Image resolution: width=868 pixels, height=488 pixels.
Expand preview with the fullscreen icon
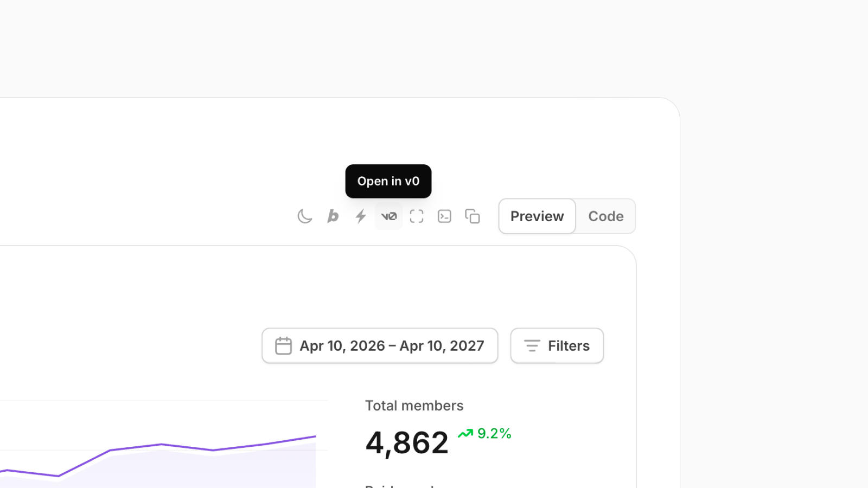pos(417,216)
